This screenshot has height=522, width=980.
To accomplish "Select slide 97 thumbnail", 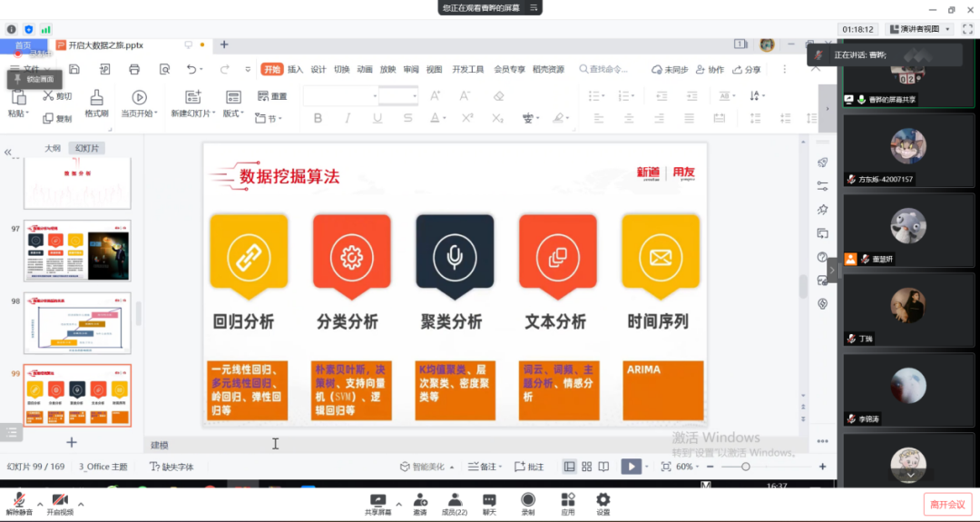I will [x=77, y=250].
